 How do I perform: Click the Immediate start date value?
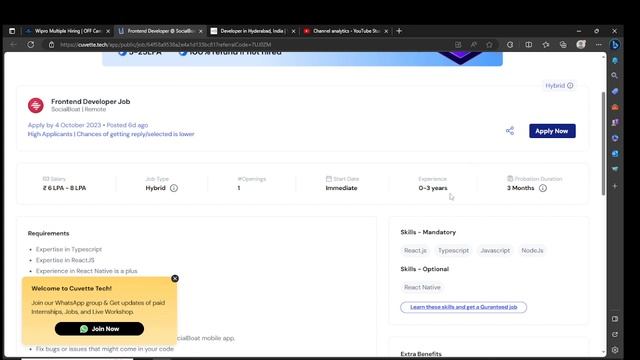point(341,188)
